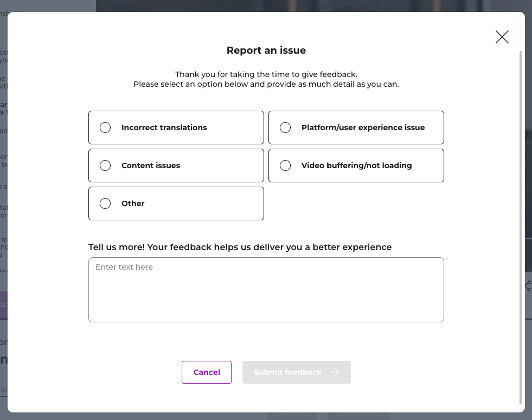Image resolution: width=532 pixels, height=420 pixels.
Task: Focus the 'Enter text here' feedback box
Action: (x=266, y=290)
